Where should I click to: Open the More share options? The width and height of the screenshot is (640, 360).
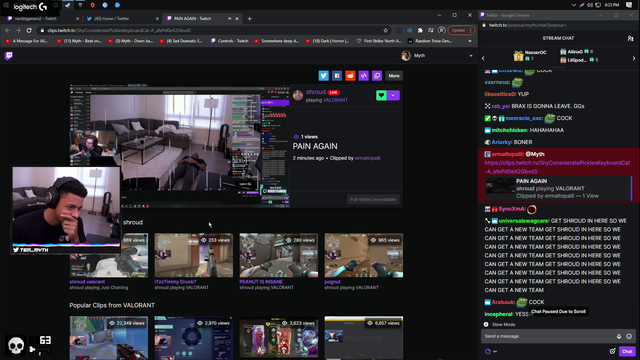[x=394, y=76]
